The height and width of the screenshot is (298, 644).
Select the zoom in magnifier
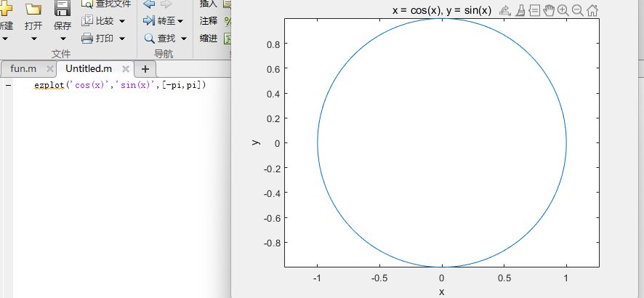(563, 11)
